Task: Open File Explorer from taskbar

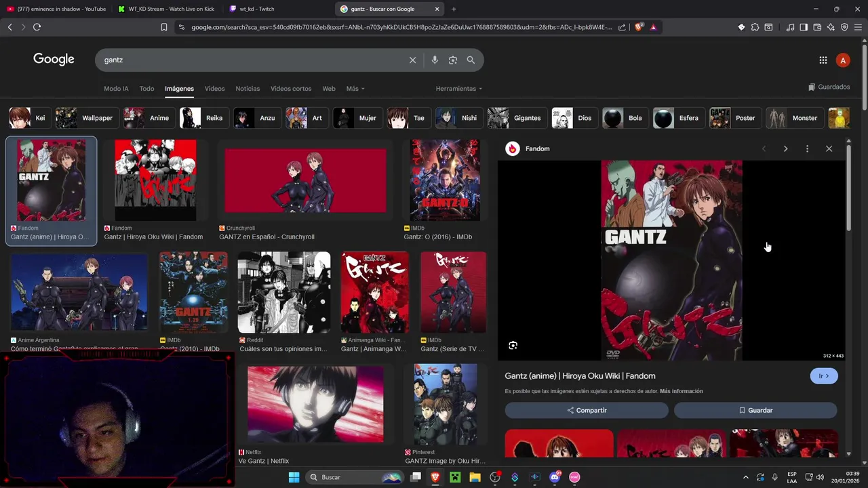Action: (x=475, y=477)
